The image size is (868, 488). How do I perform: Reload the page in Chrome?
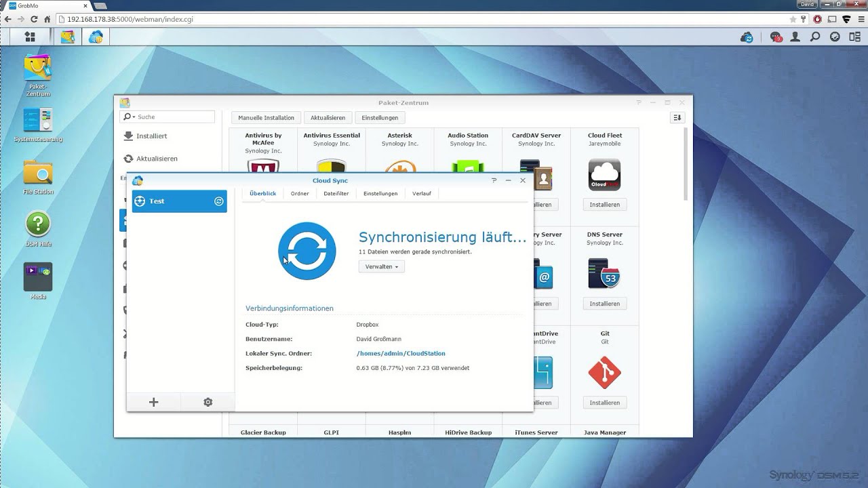tap(34, 20)
